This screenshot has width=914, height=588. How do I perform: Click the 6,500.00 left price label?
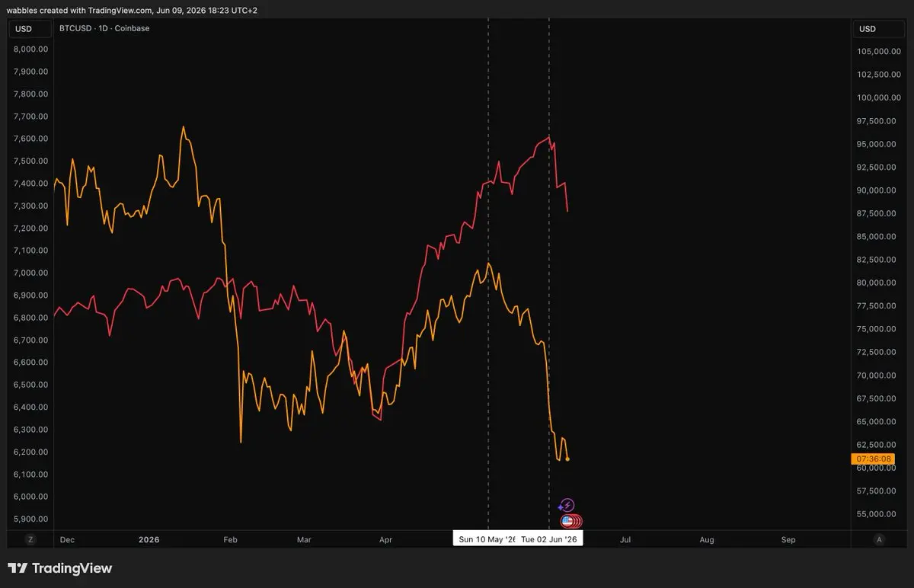tap(31, 385)
